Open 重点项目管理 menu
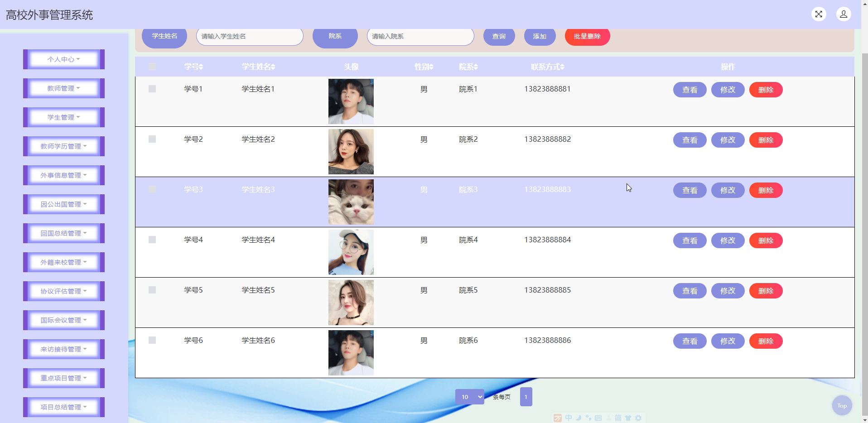This screenshot has width=868, height=423. [64, 378]
